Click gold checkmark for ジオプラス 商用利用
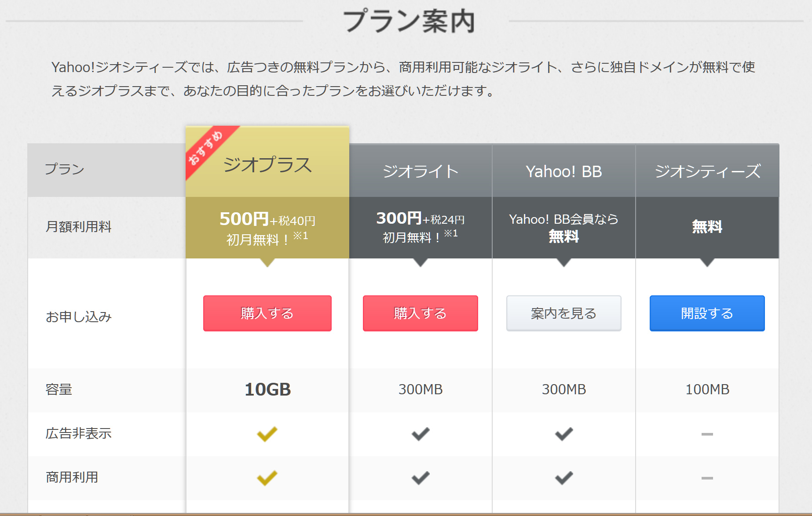Image resolution: width=812 pixels, height=516 pixels. [267, 478]
